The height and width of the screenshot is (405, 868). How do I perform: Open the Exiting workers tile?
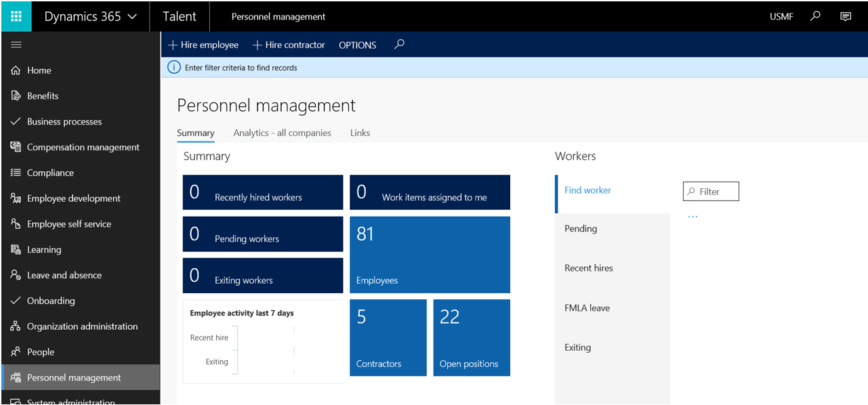click(263, 276)
